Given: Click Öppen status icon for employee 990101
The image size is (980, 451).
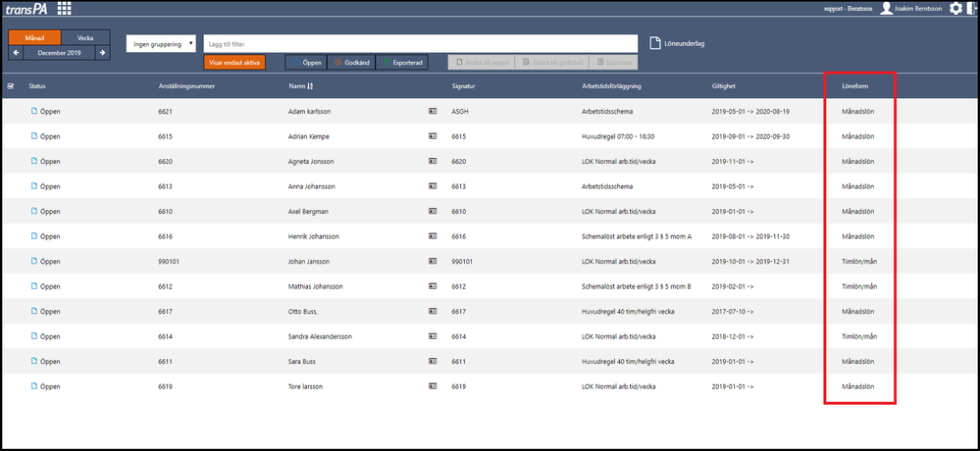Looking at the screenshot, I should point(34,261).
